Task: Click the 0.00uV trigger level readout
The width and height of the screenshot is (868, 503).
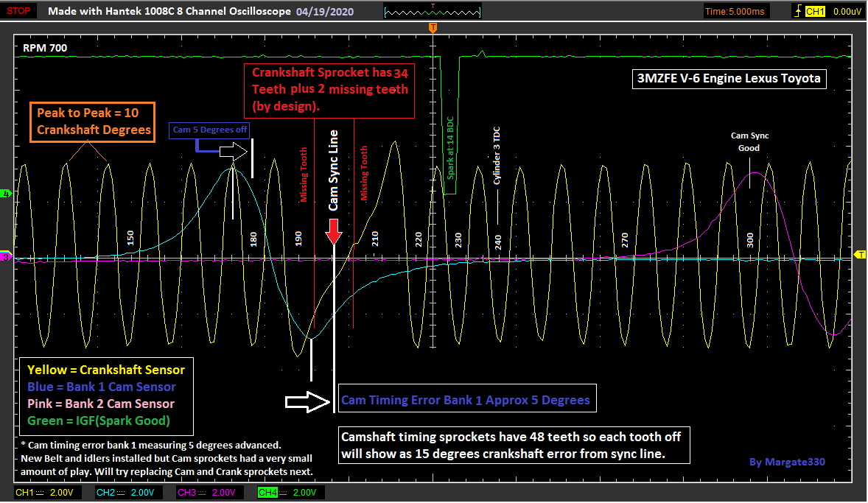Action: coord(849,11)
